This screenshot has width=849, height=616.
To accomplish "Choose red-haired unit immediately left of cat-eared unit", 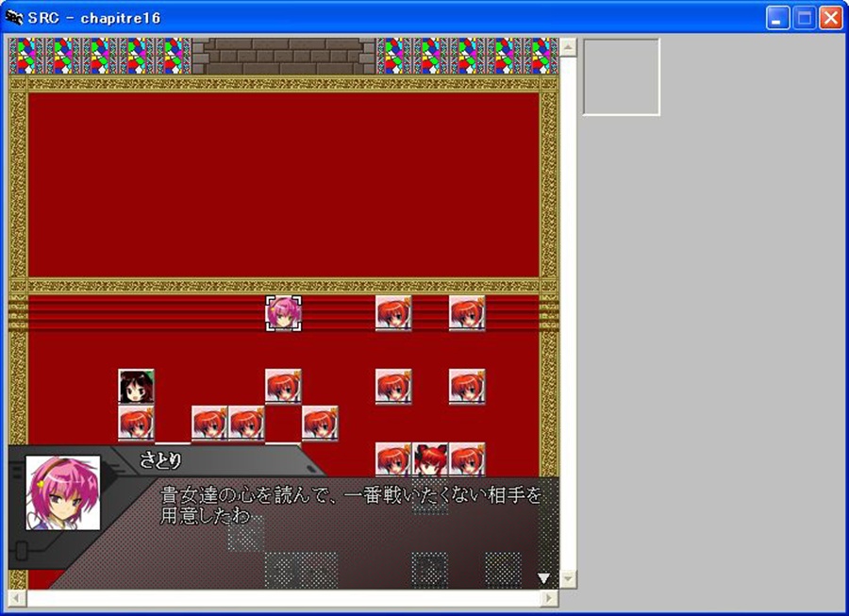I will pyautogui.click(x=393, y=460).
